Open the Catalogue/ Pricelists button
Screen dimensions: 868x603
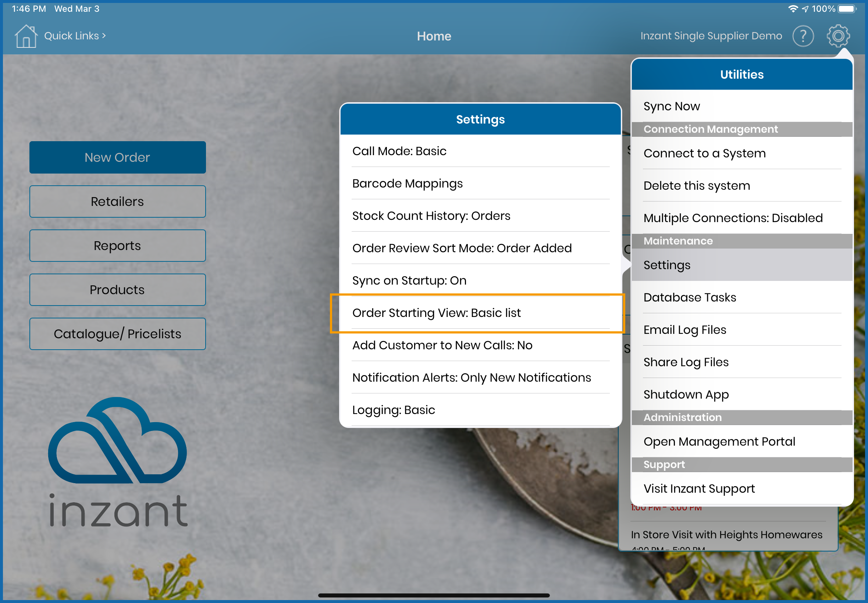(x=118, y=334)
